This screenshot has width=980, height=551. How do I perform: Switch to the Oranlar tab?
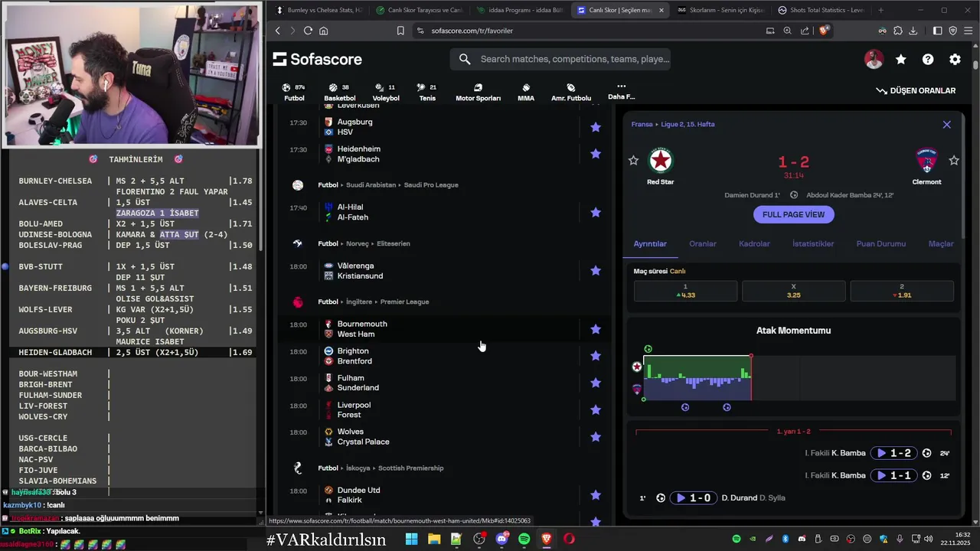(703, 243)
